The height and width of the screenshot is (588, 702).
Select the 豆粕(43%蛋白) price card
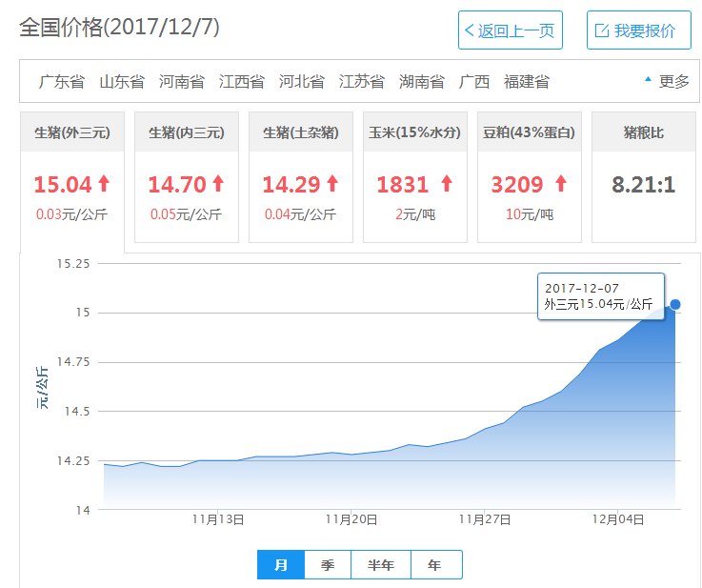click(529, 177)
